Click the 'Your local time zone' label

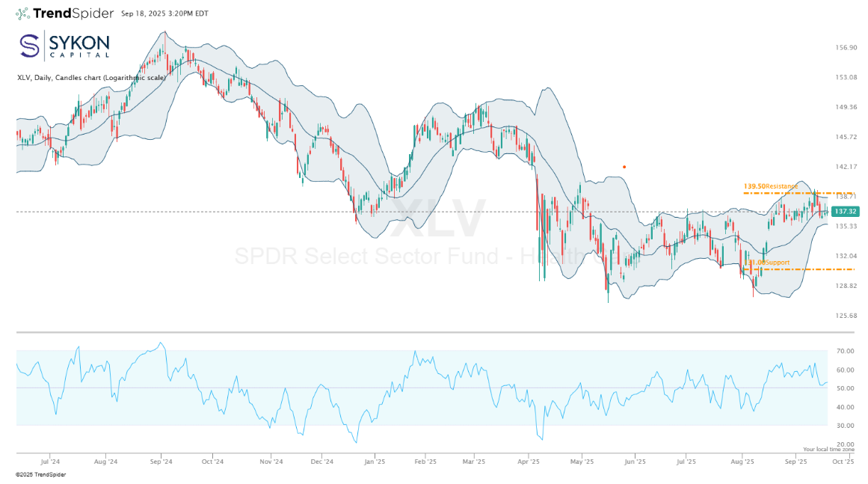[x=828, y=450]
